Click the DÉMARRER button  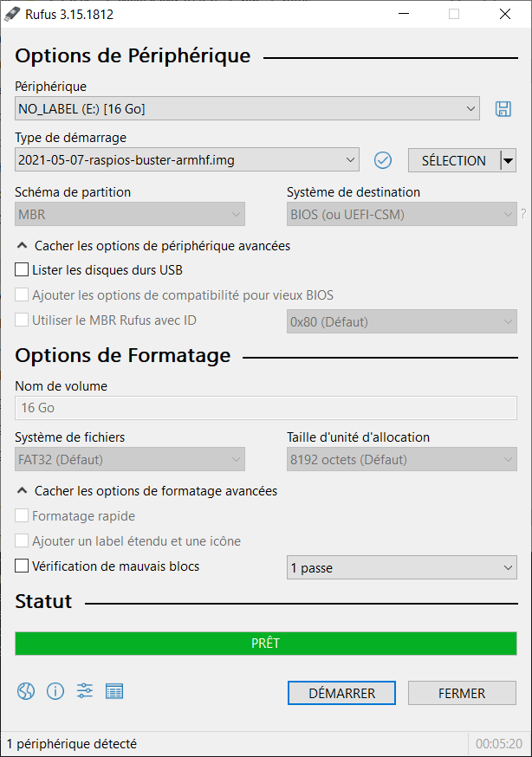tap(341, 693)
